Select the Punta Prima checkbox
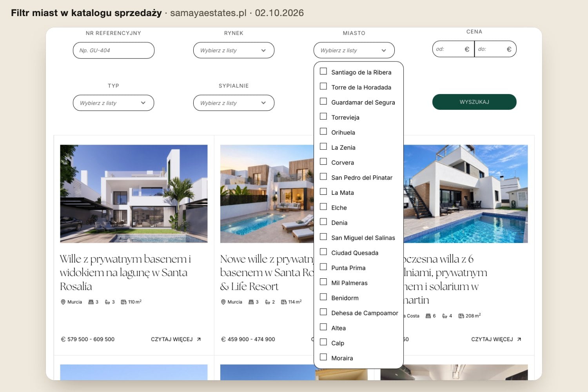The height and width of the screenshot is (392, 588). click(x=323, y=267)
